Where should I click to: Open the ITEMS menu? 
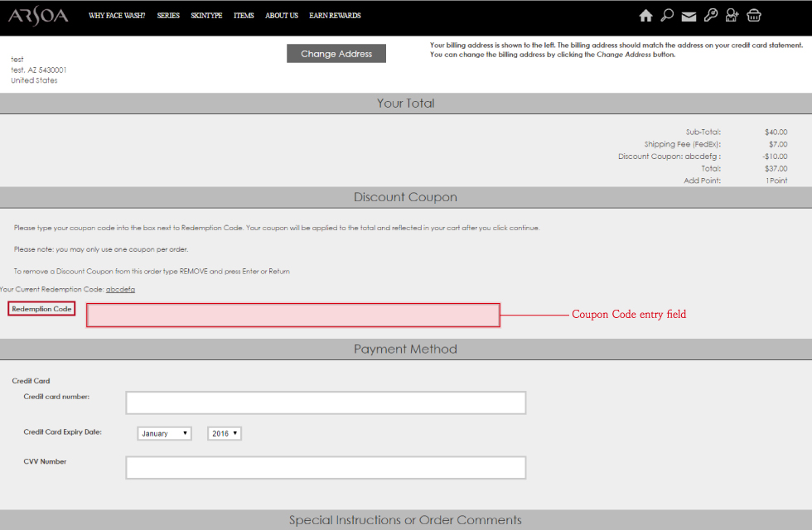click(244, 16)
